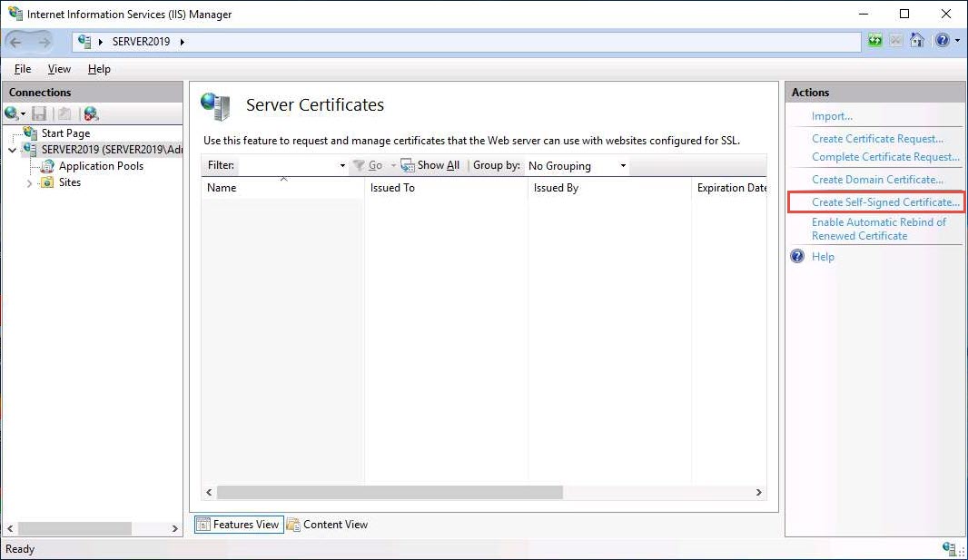Open the Group by No Grouping dropdown
The height and width of the screenshot is (560, 968).
577,166
